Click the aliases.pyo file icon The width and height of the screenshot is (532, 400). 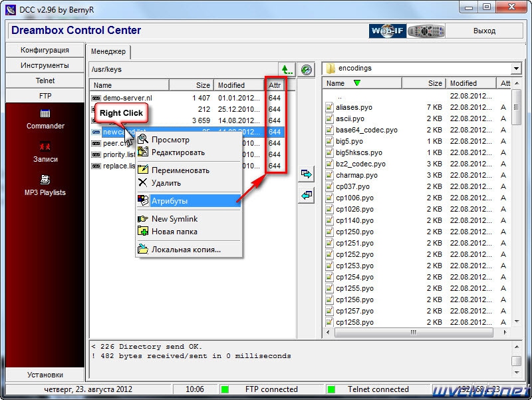pyautogui.click(x=329, y=107)
